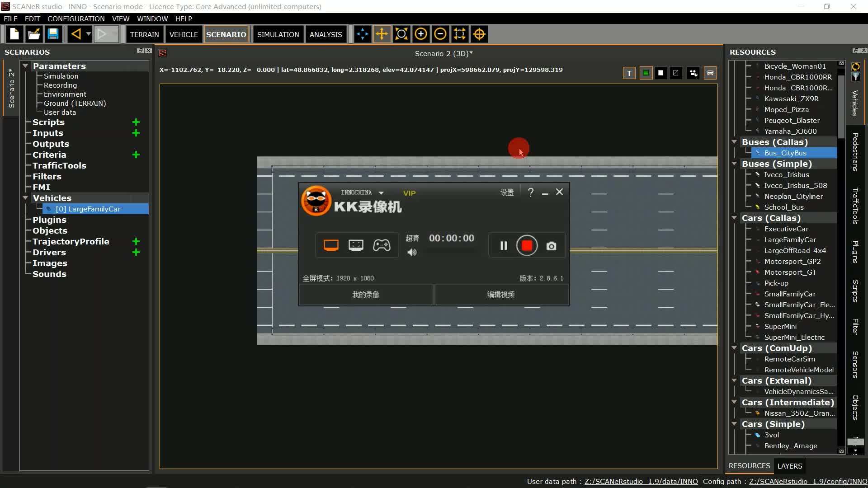Toggle the car vehicle display button
Image resolution: width=868 pixels, height=488 pixels.
point(710,73)
